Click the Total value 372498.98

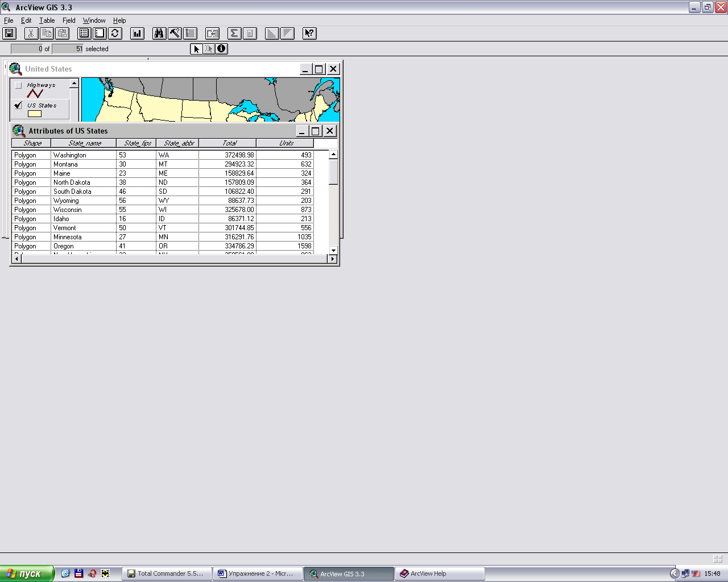pos(239,155)
